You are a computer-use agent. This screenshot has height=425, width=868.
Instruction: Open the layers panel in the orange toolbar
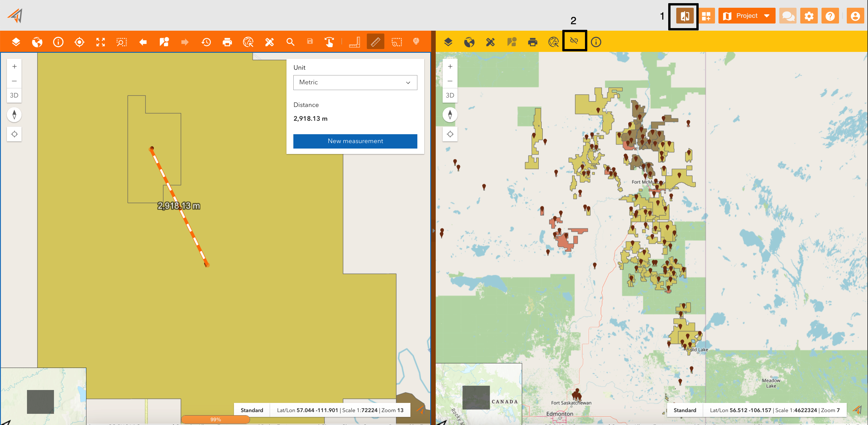pos(16,42)
